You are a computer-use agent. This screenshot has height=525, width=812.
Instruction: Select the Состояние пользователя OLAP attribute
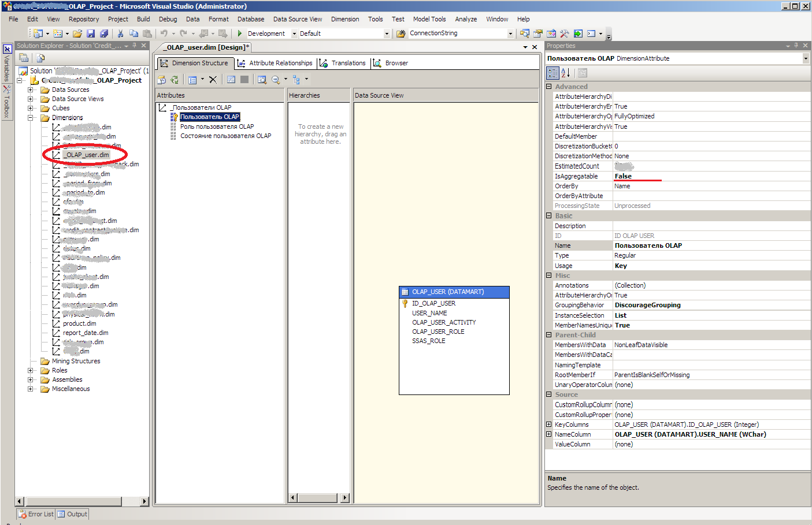(225, 136)
